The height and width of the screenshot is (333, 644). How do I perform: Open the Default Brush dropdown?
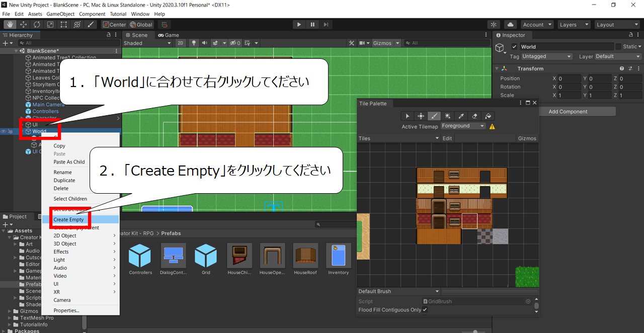tap(399, 291)
